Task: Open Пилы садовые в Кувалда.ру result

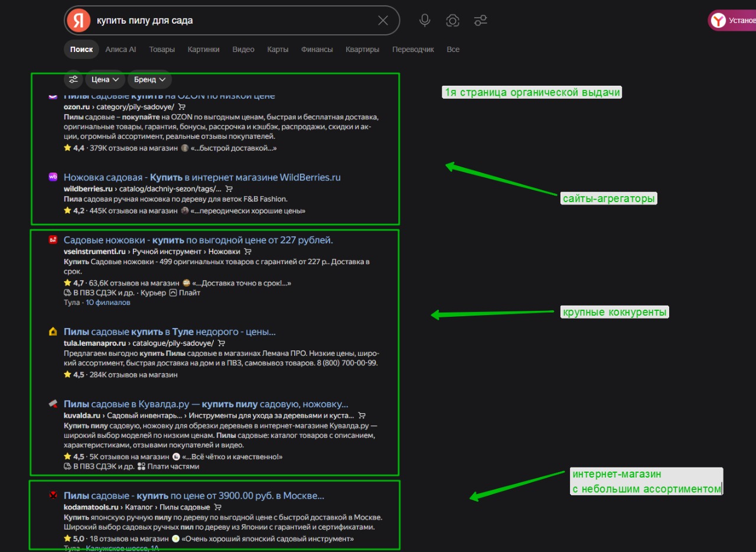Action: [x=206, y=404]
